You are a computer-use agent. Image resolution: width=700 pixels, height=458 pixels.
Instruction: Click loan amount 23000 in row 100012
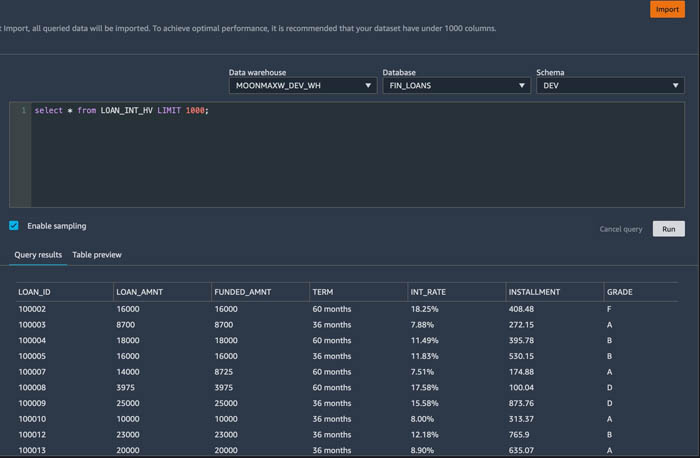pos(128,435)
